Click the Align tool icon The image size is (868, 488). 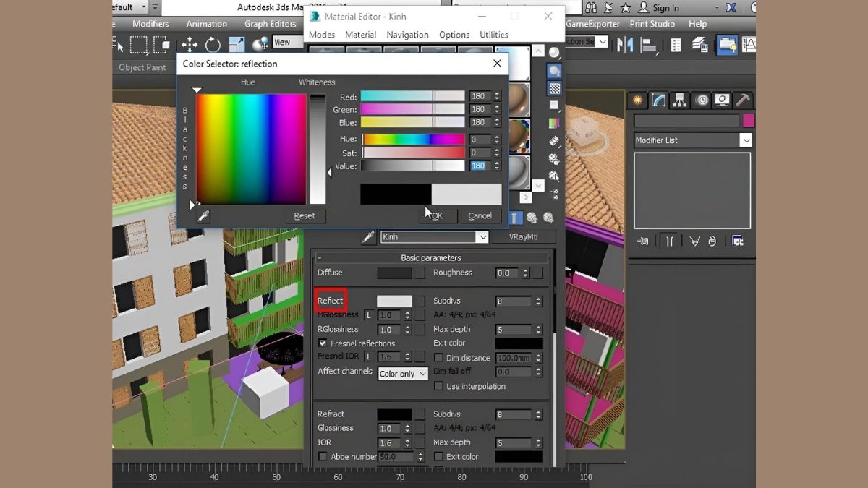pyautogui.click(x=649, y=45)
